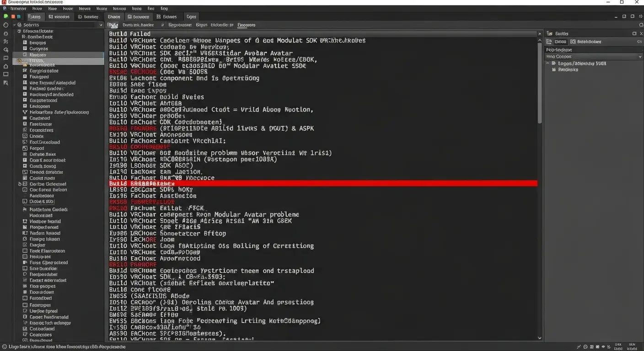Click the underlined filter link in the console toolbar
This screenshot has height=351, width=644.
pos(246,25)
